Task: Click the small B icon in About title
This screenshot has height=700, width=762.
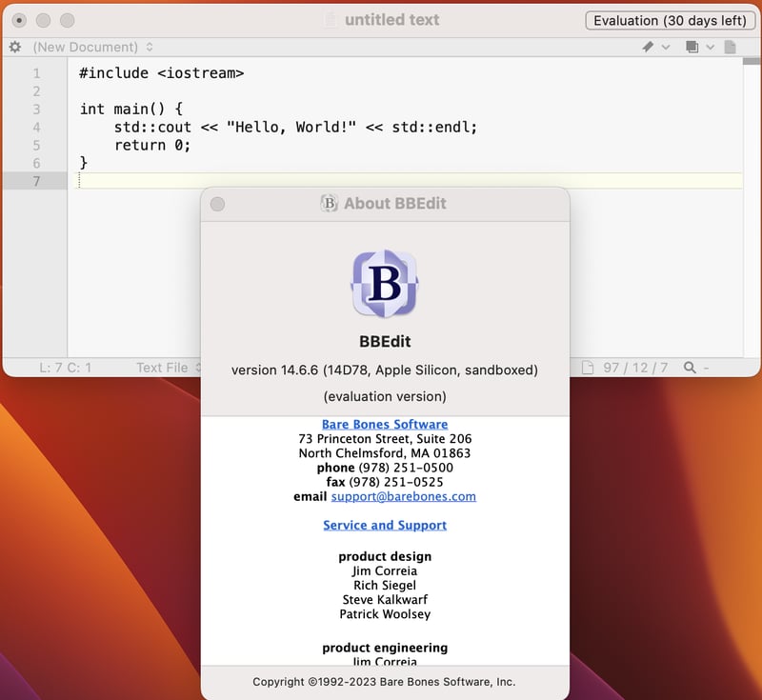Action: [x=329, y=203]
